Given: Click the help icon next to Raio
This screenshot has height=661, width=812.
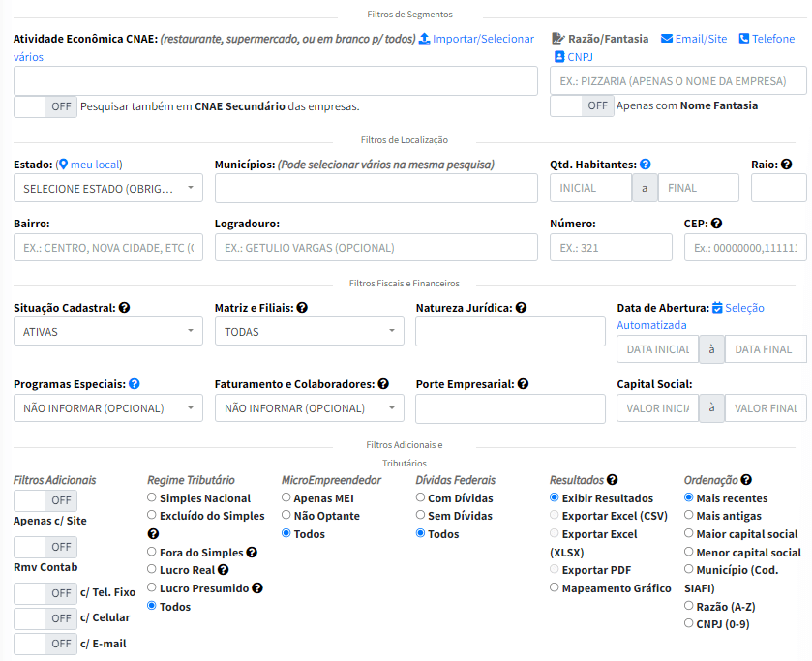Looking at the screenshot, I should 787,165.
